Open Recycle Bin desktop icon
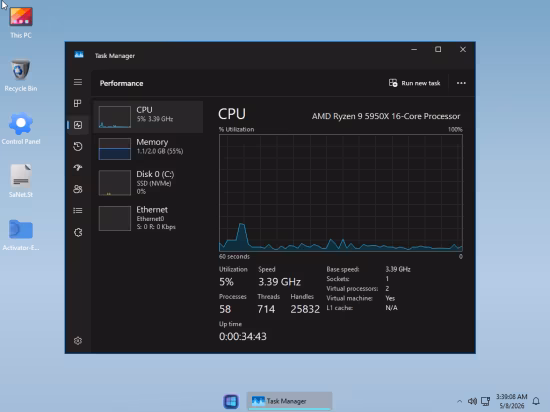 pyautogui.click(x=21, y=75)
